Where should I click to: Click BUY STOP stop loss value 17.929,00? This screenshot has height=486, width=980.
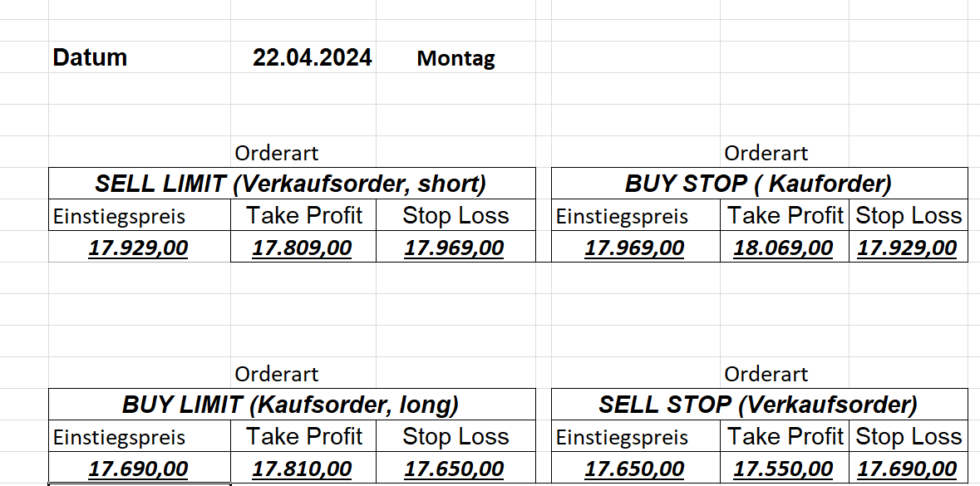[x=907, y=248]
